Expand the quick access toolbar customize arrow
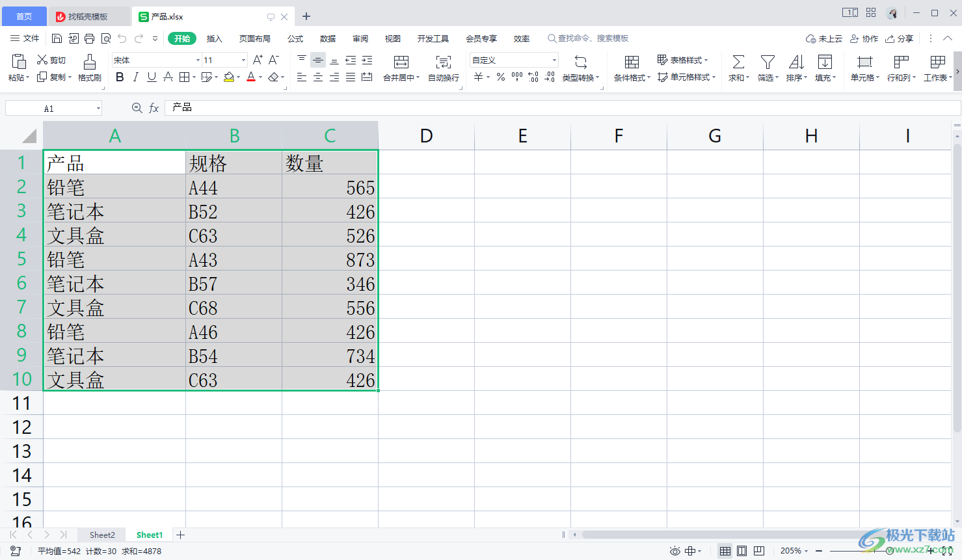The height and width of the screenshot is (560, 962). click(155, 38)
